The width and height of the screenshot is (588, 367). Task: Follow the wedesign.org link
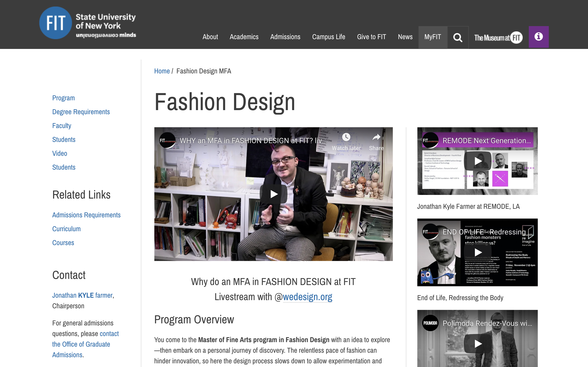click(307, 297)
